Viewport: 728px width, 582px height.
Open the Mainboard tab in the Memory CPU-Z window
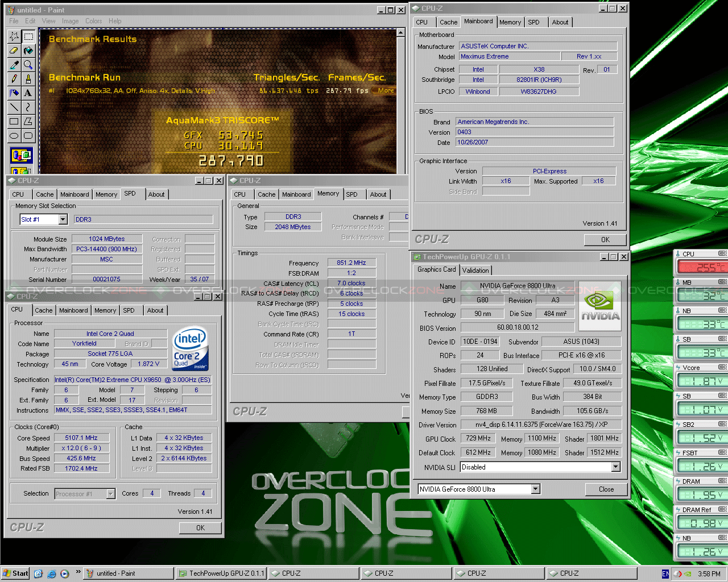[x=296, y=194]
